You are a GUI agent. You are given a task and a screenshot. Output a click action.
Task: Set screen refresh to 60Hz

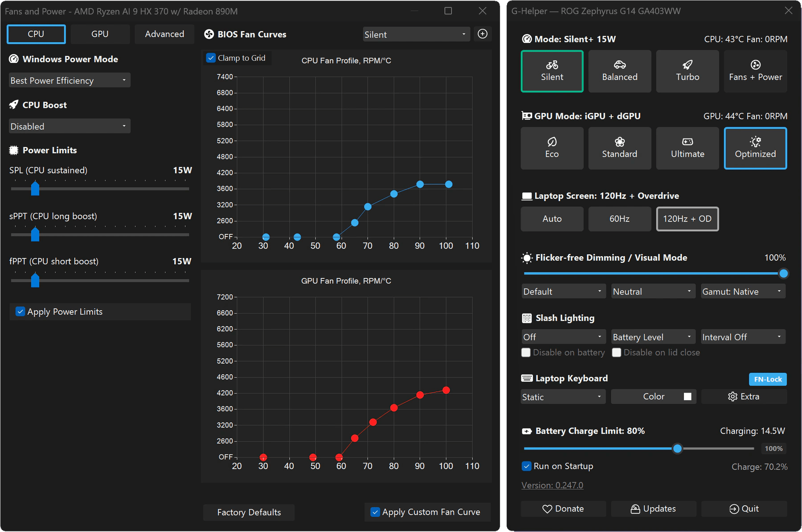point(620,219)
